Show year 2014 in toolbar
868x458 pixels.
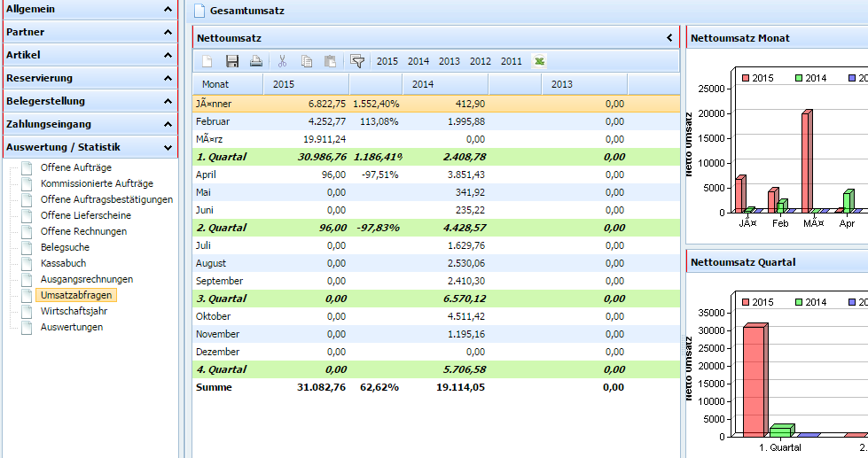coord(418,61)
